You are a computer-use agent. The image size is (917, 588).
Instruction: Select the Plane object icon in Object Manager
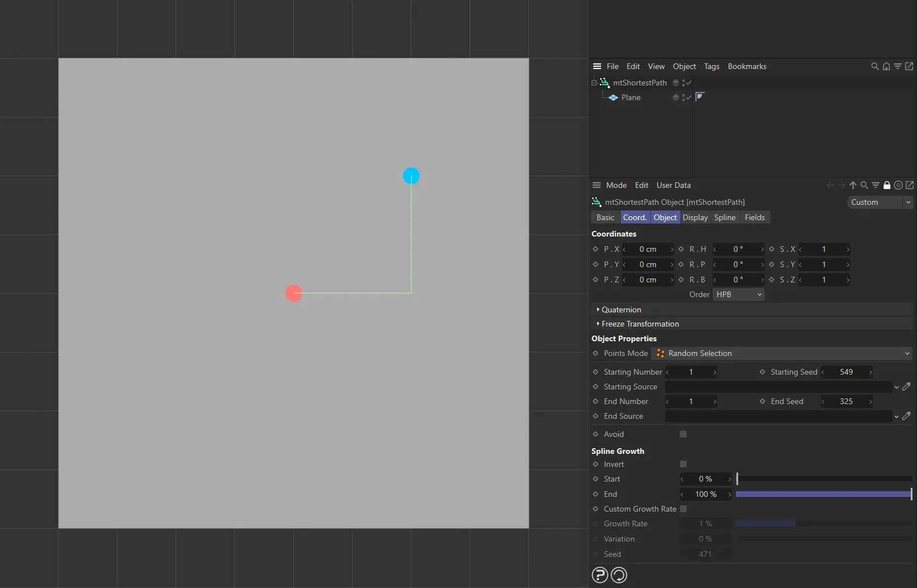coord(614,97)
